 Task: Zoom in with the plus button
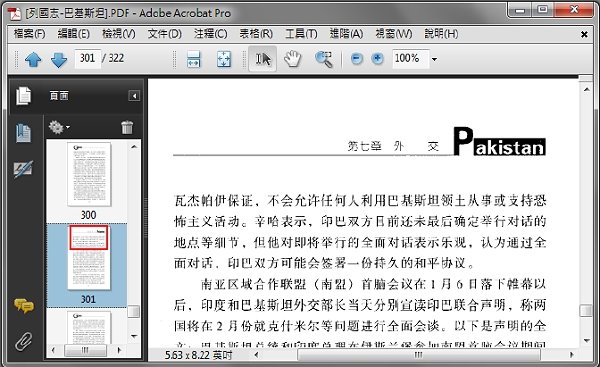click(377, 59)
